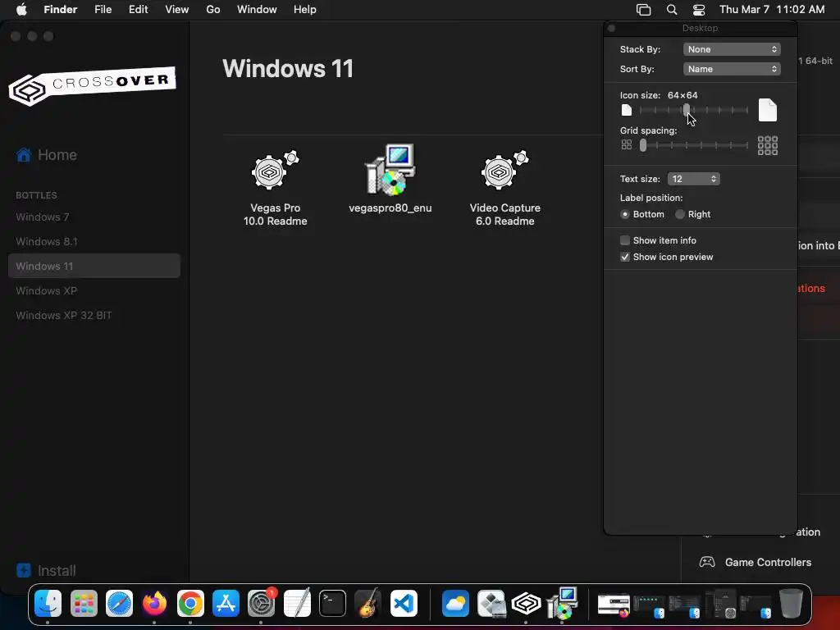Open the Window menu
This screenshot has height=630, width=840.
coord(257,10)
